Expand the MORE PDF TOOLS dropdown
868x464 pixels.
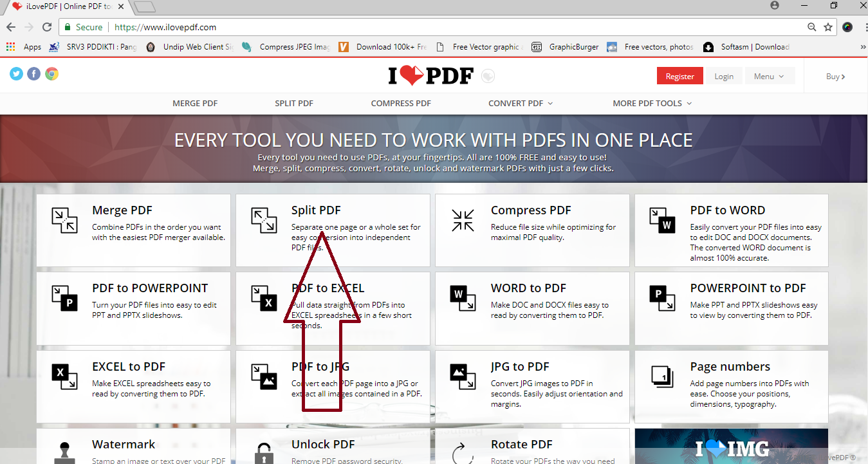652,103
